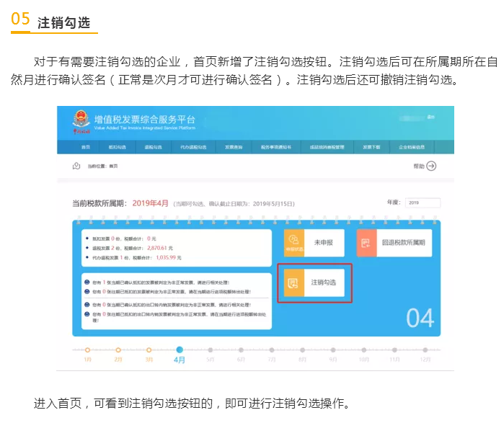Select 4月 on the month timeline
This screenshot has height=423, width=504.
[180, 350]
